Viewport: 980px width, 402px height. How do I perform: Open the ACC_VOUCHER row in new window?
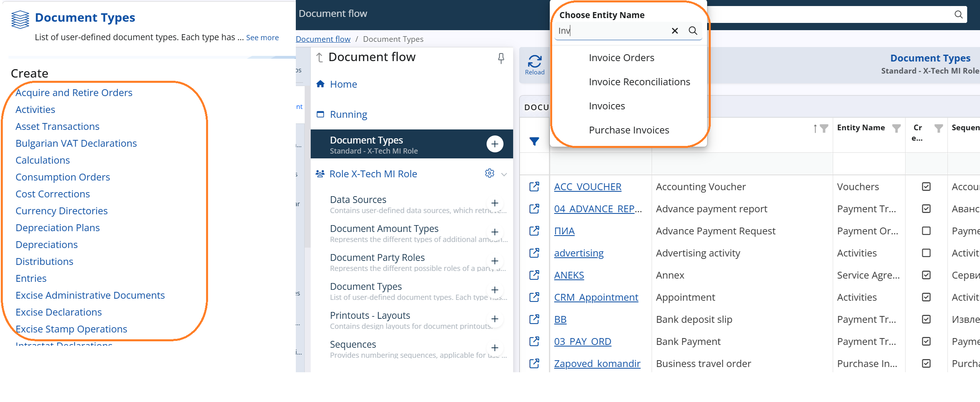[534, 187]
